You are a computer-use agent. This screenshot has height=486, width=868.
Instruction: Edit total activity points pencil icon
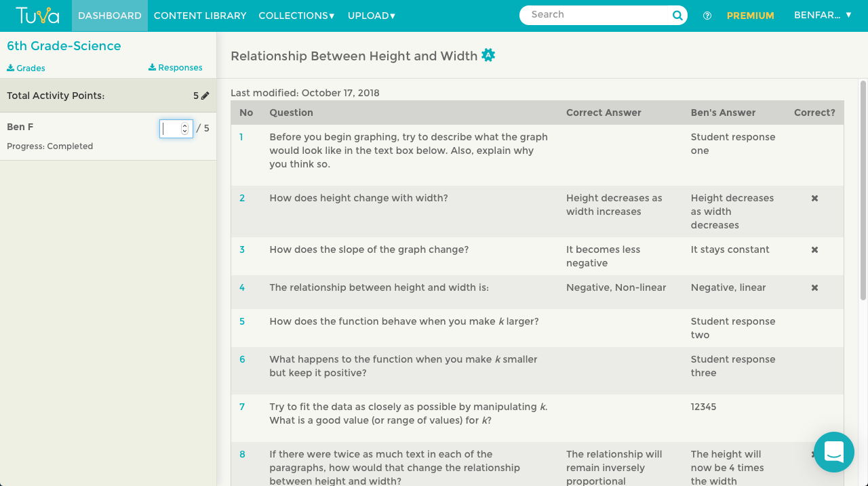pos(205,96)
